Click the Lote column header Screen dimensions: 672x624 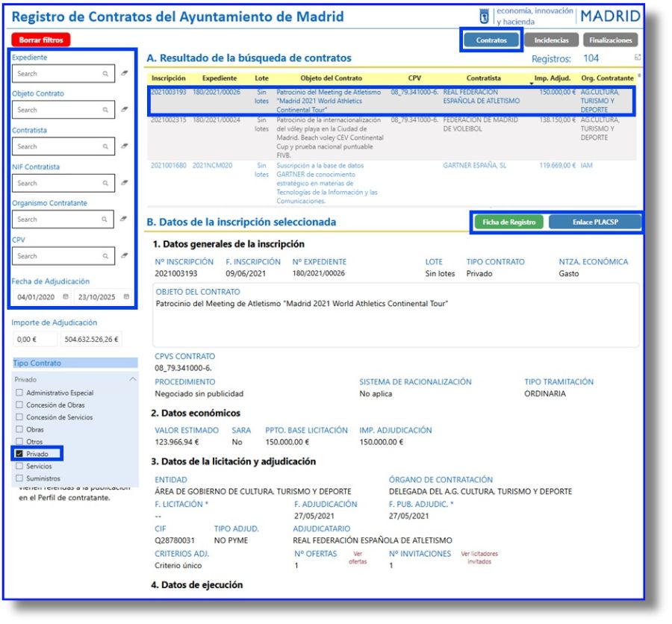[x=261, y=78]
